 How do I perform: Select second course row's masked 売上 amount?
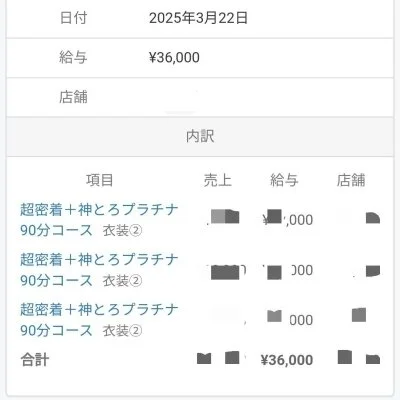[226, 272]
